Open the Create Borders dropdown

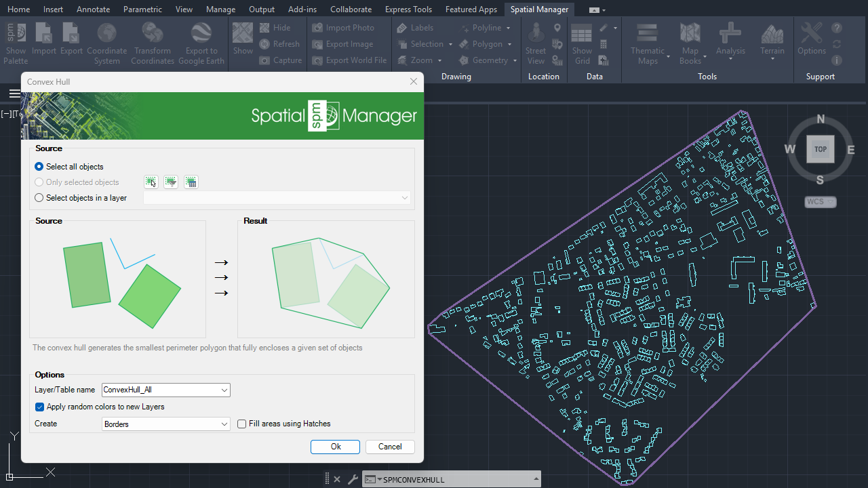[224, 424]
